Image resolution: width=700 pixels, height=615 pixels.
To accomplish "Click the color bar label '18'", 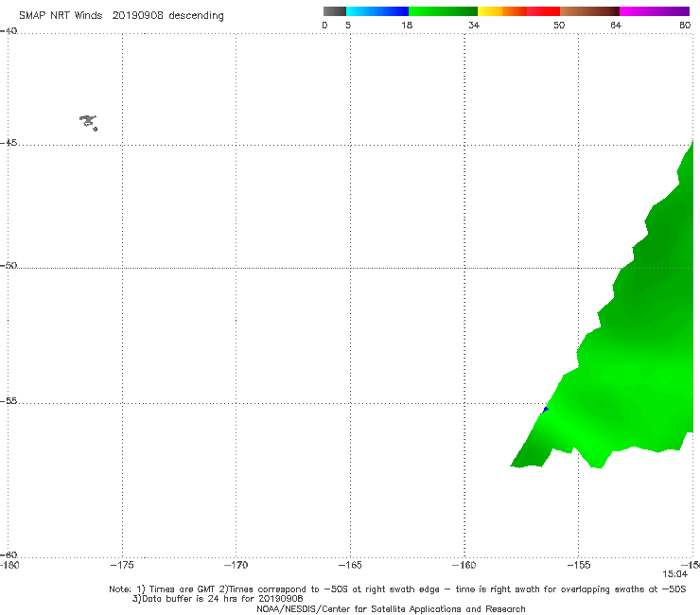I will point(407,25).
